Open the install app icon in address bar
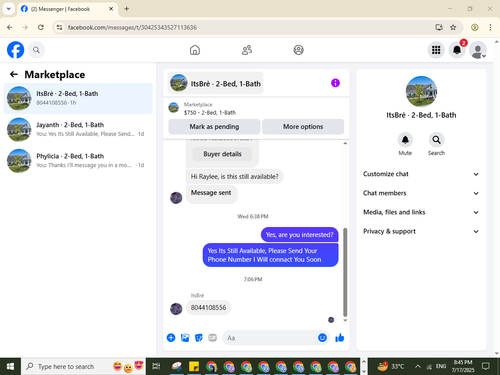Screen dimensions: 500x375 439,27
